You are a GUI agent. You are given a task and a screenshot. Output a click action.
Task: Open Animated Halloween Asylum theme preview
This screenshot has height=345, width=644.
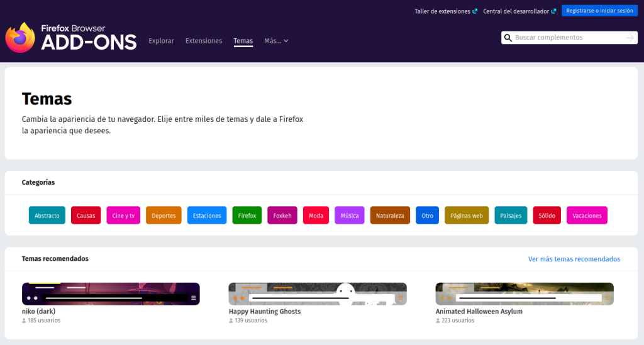(x=525, y=293)
